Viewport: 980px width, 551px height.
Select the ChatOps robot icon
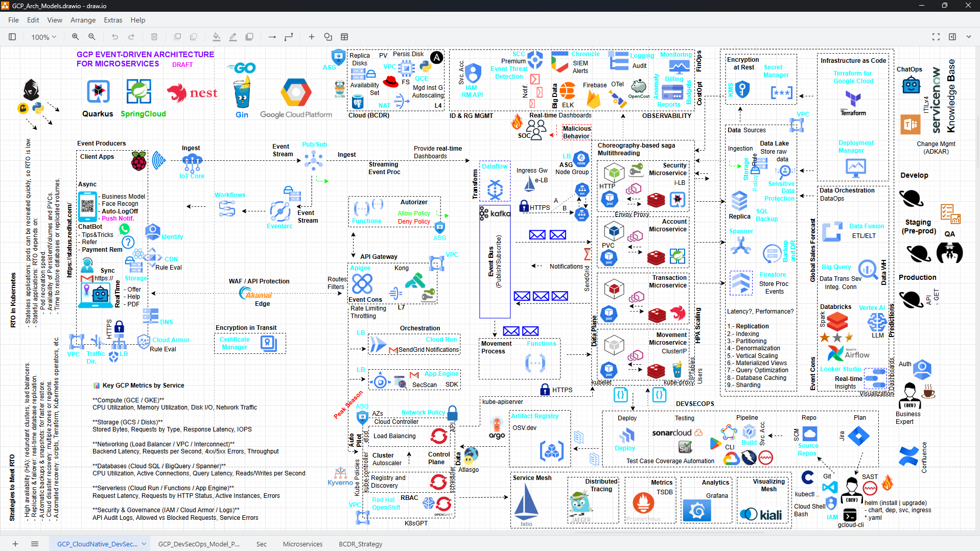(x=911, y=85)
